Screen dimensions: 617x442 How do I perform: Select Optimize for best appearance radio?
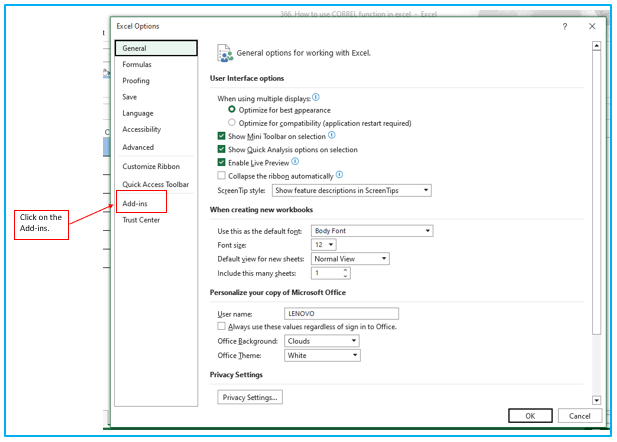232,109
